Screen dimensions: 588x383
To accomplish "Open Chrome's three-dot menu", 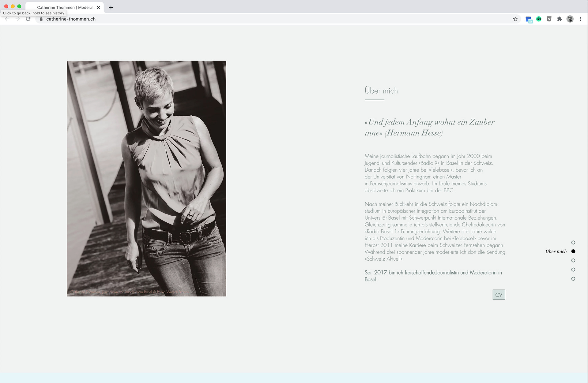I will (x=580, y=19).
